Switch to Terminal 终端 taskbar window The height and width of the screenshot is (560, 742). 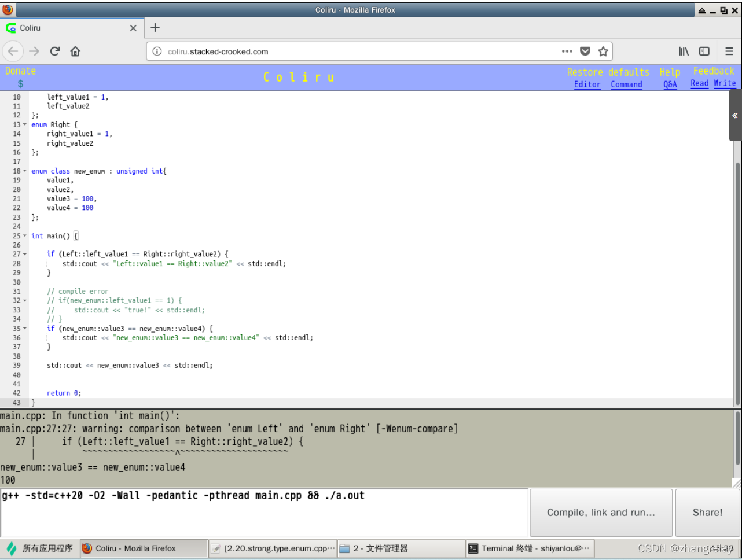[x=530, y=548]
